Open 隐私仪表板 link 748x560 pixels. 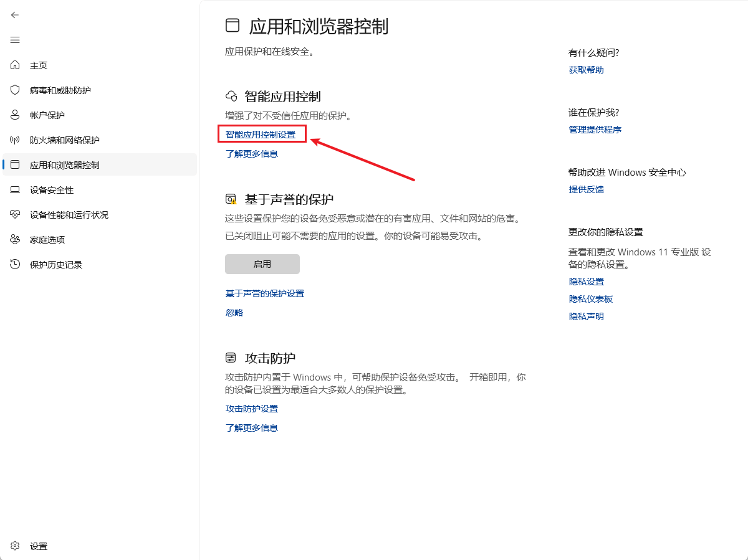(x=590, y=299)
